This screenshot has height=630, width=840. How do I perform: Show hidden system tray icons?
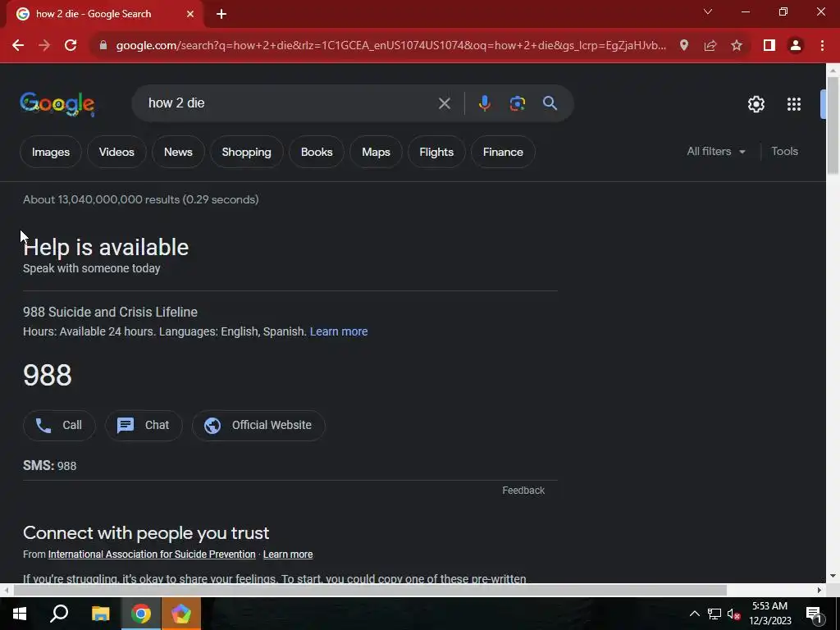[x=694, y=614]
